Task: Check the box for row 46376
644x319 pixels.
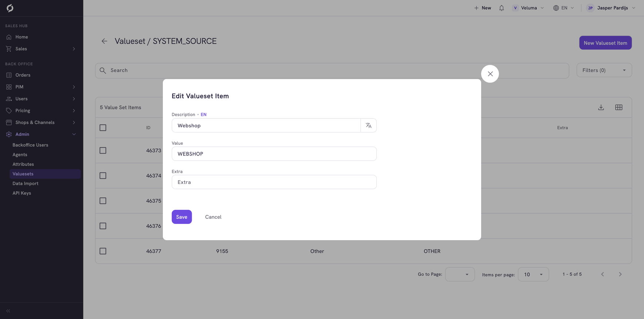Action: tap(103, 226)
